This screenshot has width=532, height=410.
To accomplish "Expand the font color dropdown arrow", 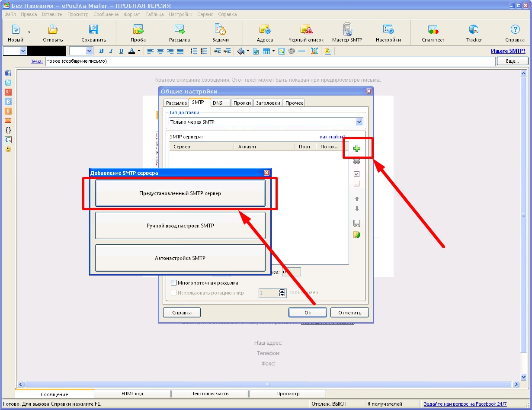I will point(139,51).
